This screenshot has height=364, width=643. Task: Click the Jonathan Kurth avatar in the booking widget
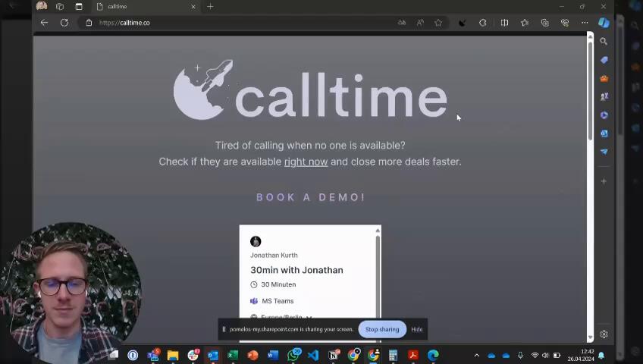tap(256, 241)
